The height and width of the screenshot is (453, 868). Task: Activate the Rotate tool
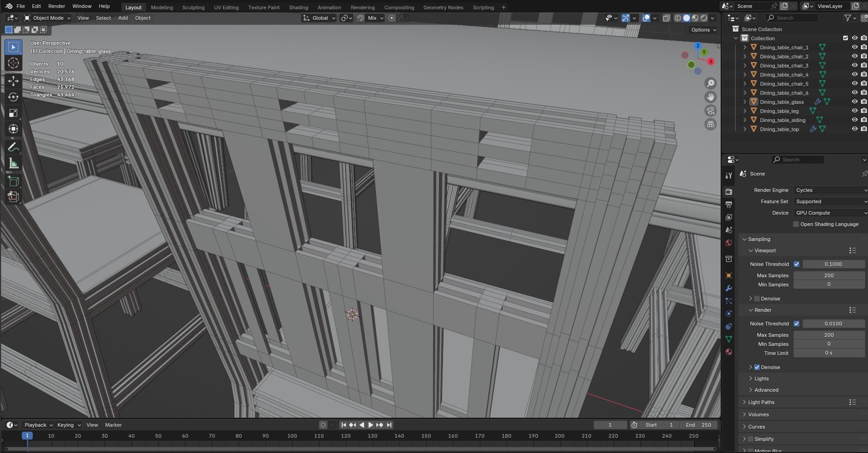[x=13, y=97]
